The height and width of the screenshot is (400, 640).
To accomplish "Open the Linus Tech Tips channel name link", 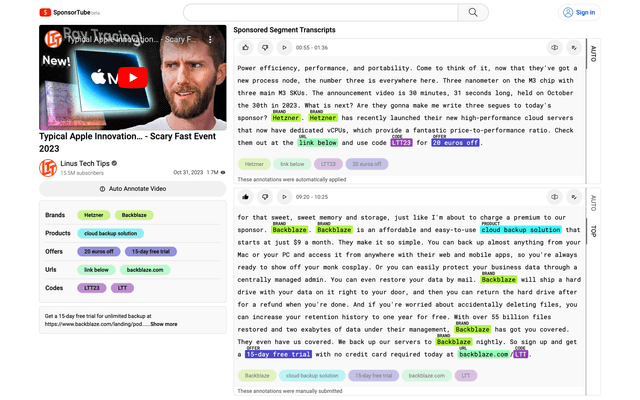I will pos(85,163).
